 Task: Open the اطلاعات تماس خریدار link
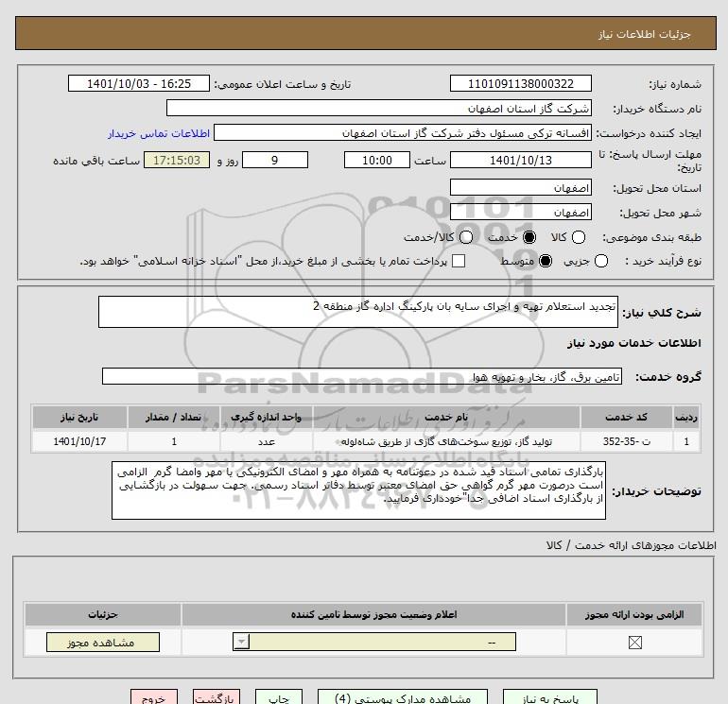[159, 133]
